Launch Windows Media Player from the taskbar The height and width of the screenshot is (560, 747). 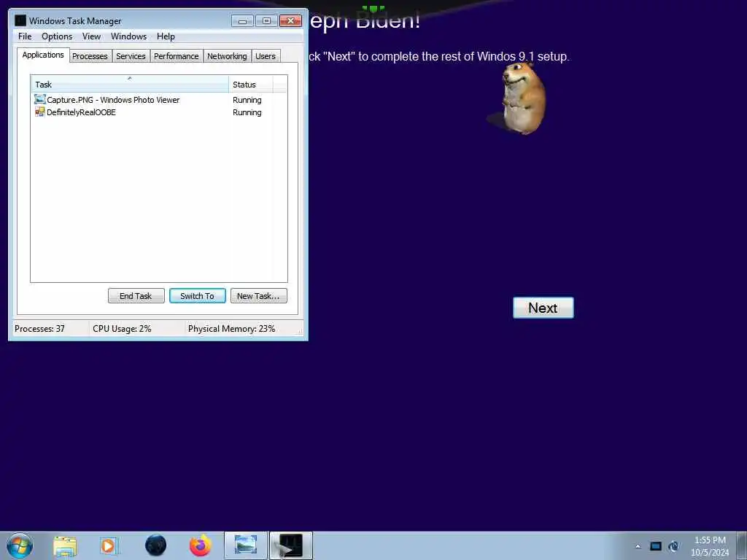tap(109, 545)
